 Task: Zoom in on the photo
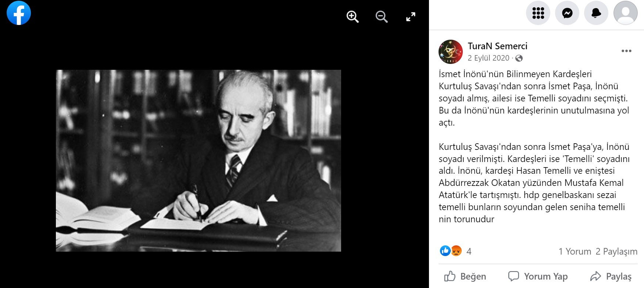353,17
